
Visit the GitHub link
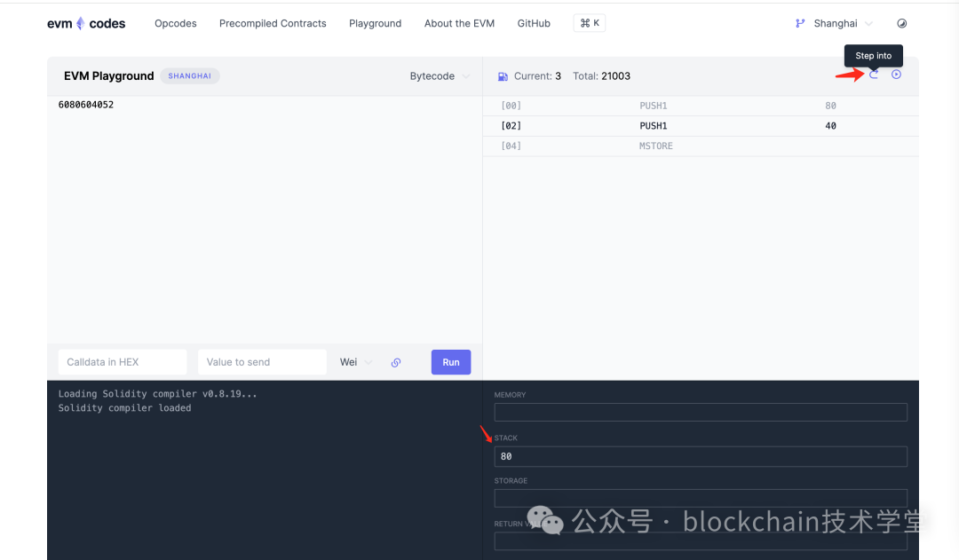pos(534,23)
